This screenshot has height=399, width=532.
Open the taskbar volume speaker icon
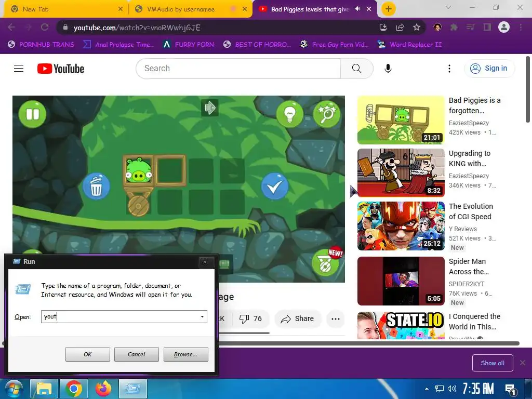coord(452,389)
